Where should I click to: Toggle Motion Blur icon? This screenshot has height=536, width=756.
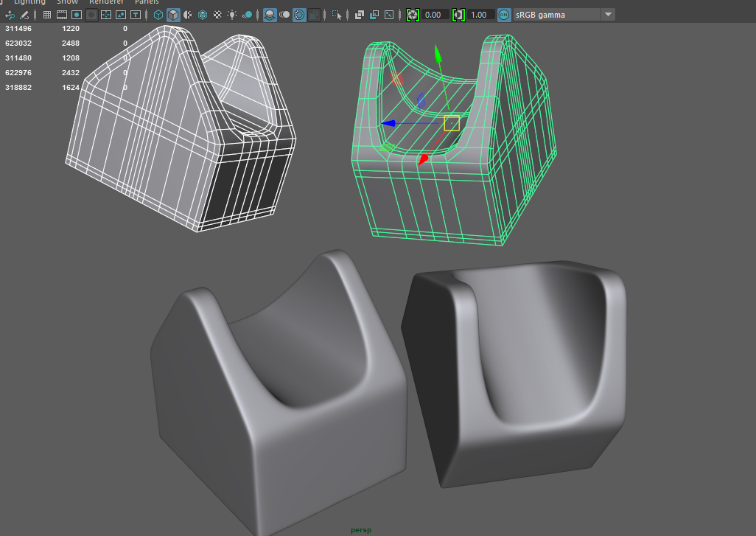284,15
